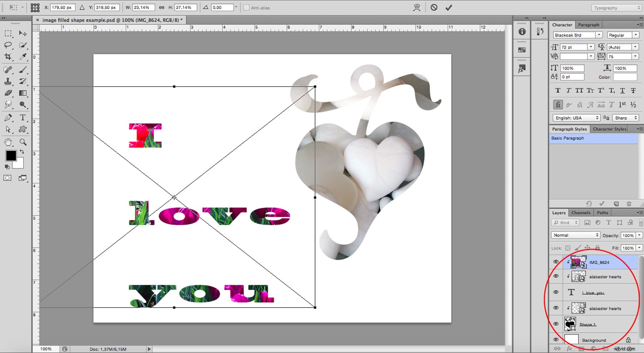Switch to the Channels tab
Viewport: 644px width, 353px height.
[x=581, y=212]
